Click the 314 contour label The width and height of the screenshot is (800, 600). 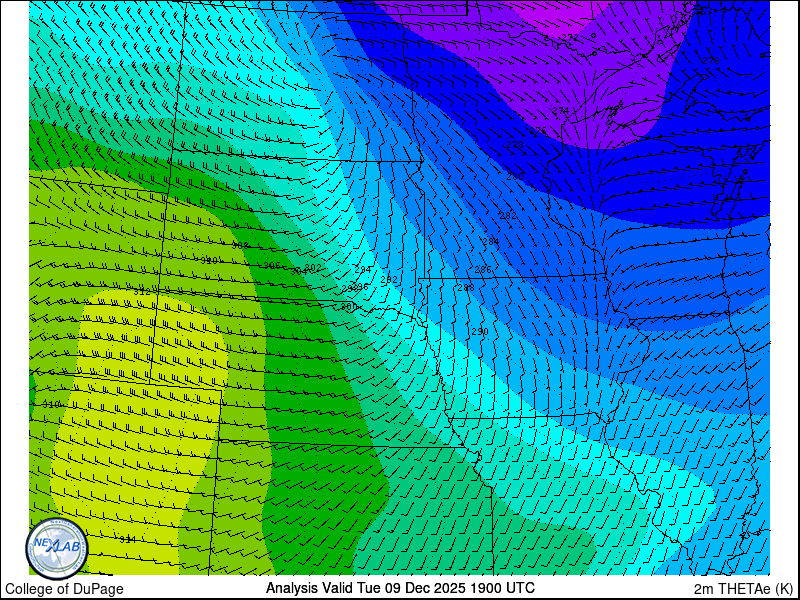(x=127, y=540)
